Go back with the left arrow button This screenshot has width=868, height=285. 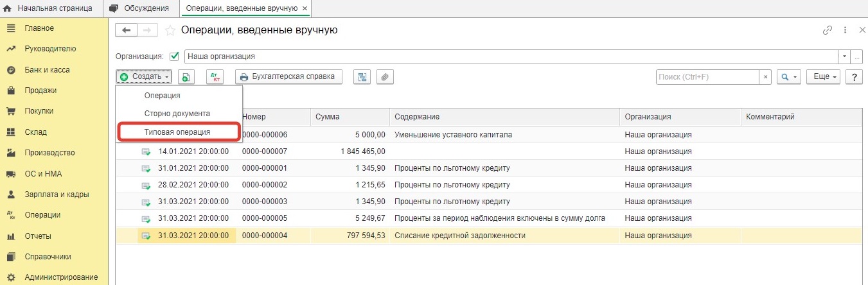click(126, 30)
